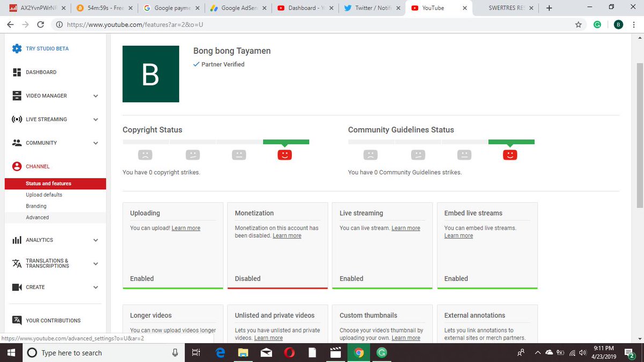
Task: Click Learn more in the Monetization card
Action: click(287, 235)
